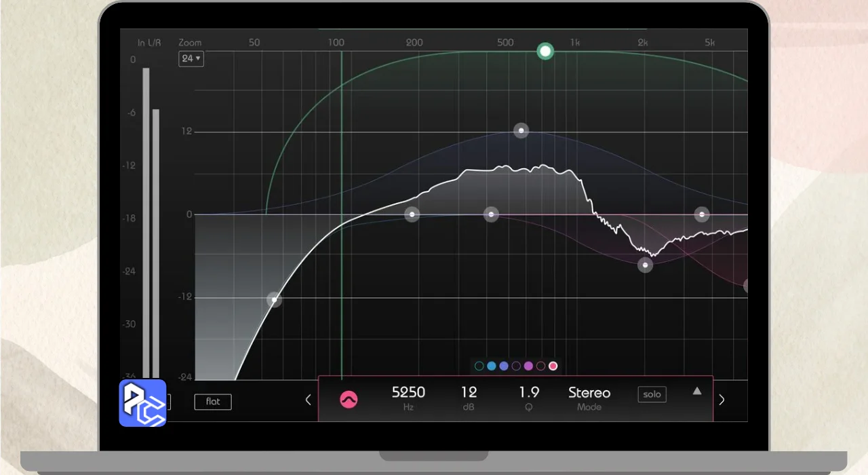The height and width of the screenshot is (475, 868).
Task: Click the EQ node at the +12 dB peak
Action: click(521, 130)
